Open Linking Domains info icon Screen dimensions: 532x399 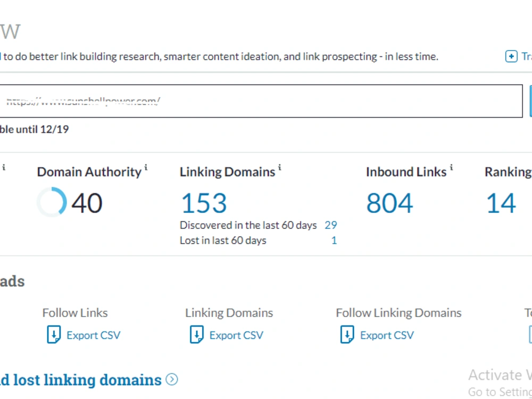coord(280,167)
